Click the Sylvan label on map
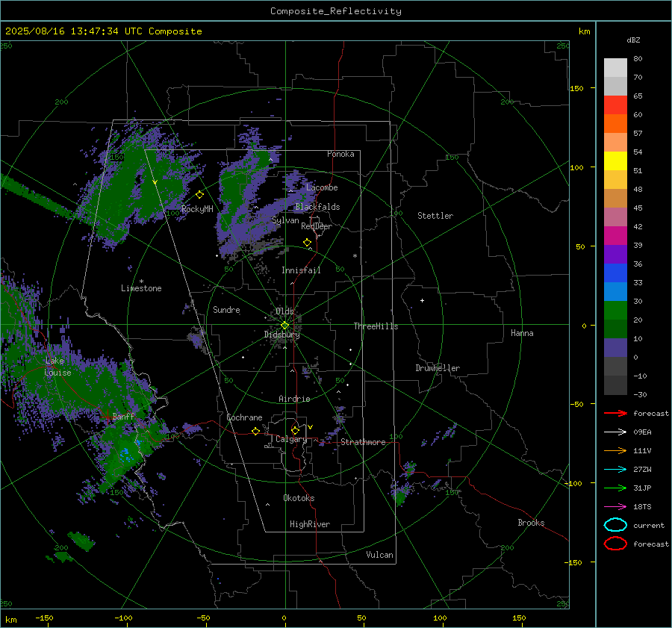This screenshot has width=672, height=628. tap(285, 220)
